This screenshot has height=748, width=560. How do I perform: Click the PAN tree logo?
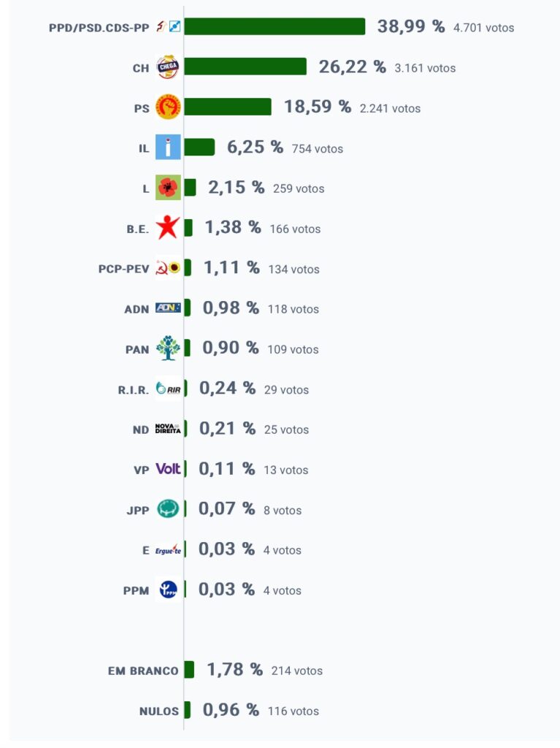(168, 348)
